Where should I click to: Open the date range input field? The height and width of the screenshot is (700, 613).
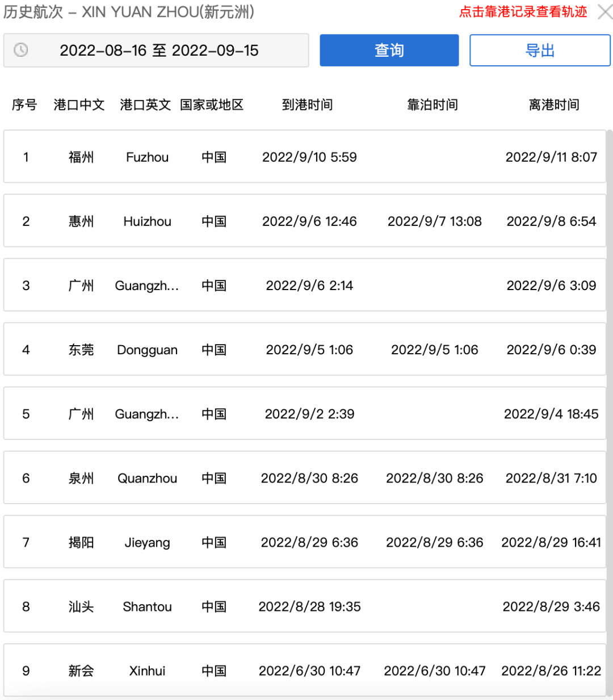click(x=156, y=51)
